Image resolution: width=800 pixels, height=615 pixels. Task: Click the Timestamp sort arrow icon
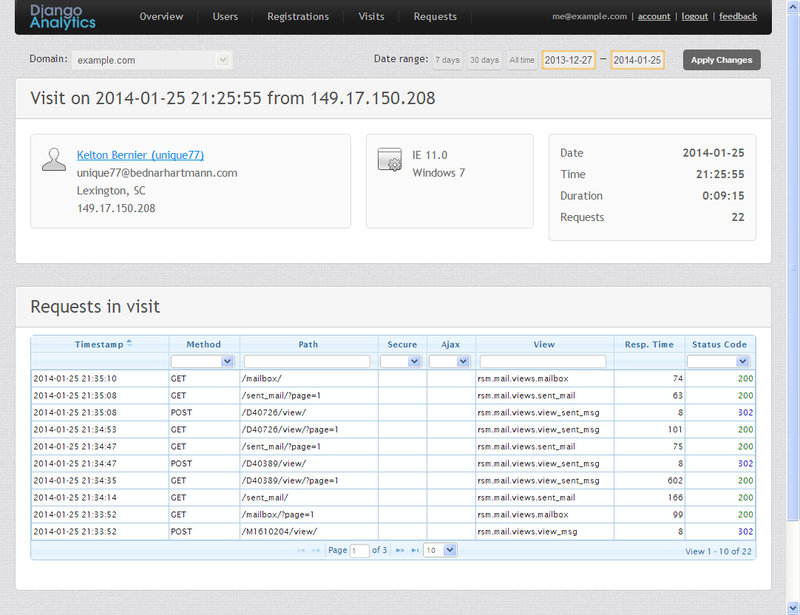130,343
